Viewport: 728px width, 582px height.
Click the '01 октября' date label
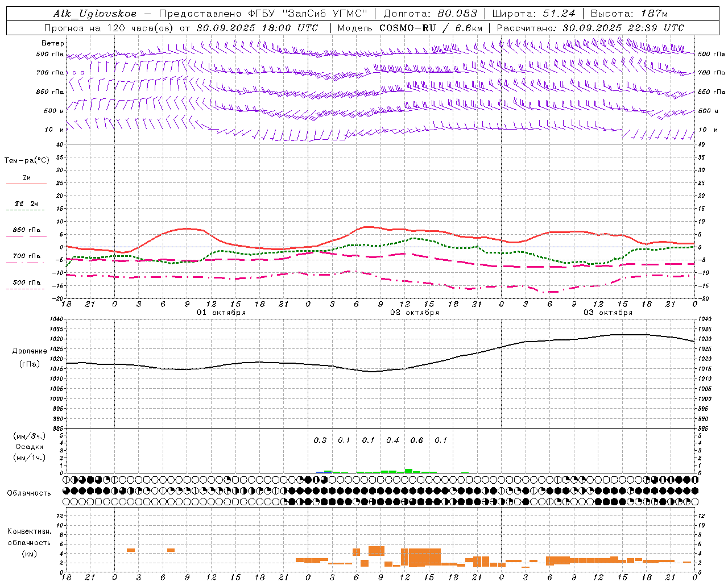[221, 313]
